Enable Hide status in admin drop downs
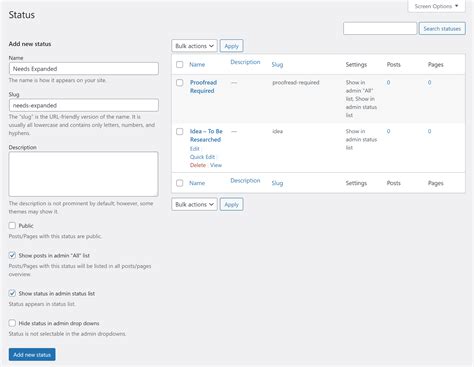This screenshot has width=474, height=367. pos(12,323)
